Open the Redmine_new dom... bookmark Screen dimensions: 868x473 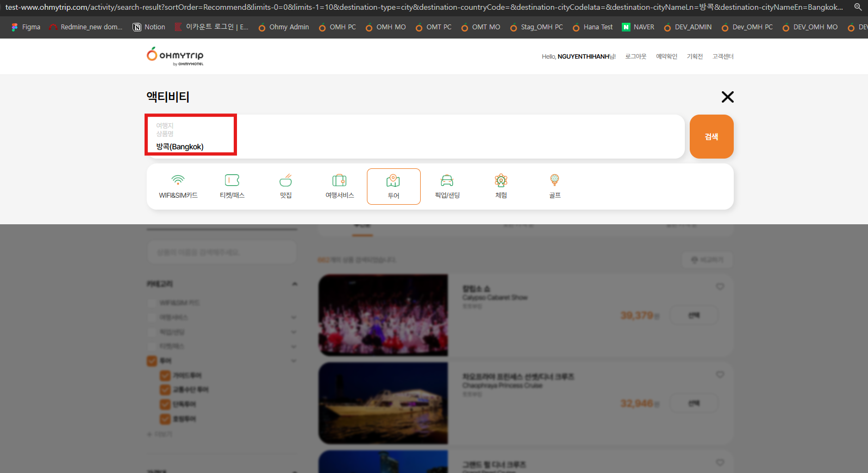click(86, 27)
